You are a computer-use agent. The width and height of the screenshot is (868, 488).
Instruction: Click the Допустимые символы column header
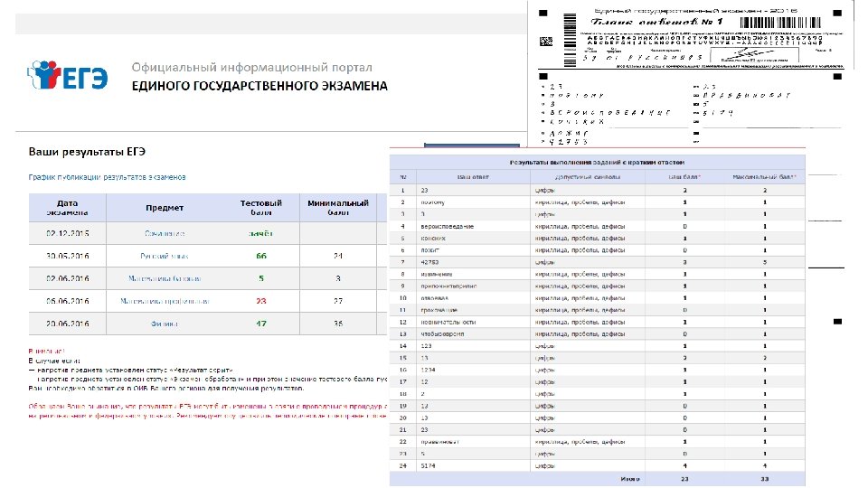[x=588, y=177]
